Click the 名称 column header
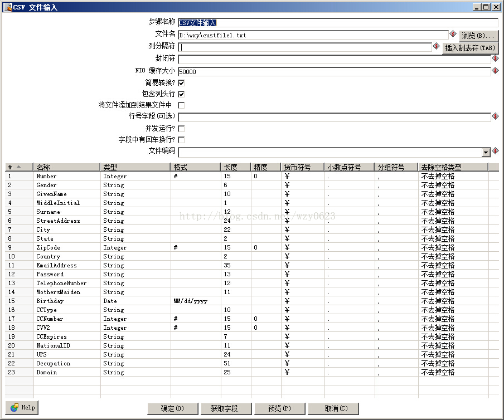The width and height of the screenshot is (504, 420). [x=66, y=167]
